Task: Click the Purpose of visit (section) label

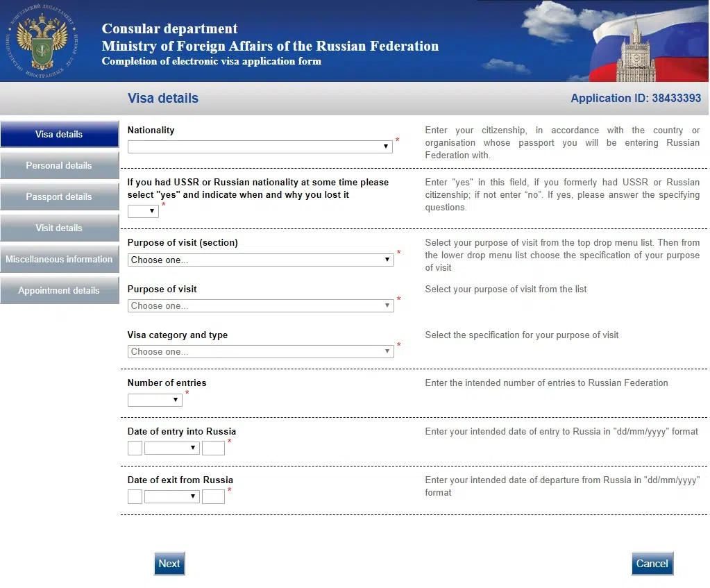Action: click(183, 242)
